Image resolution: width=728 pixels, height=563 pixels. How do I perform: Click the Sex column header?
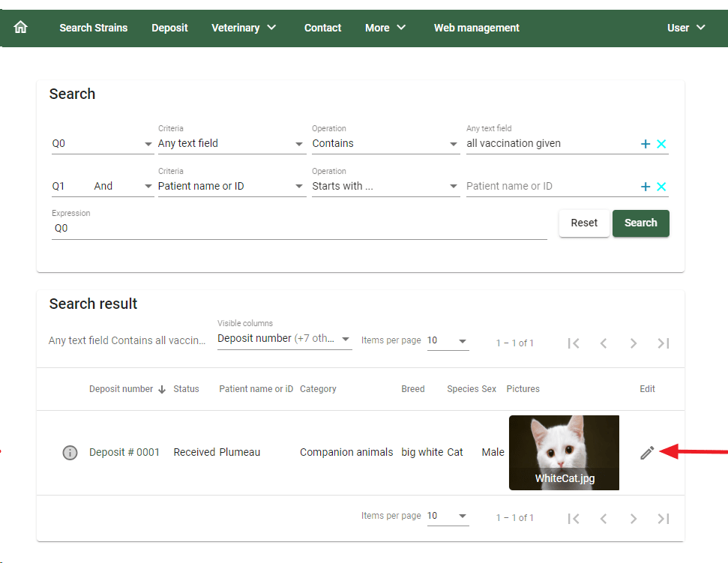(488, 389)
